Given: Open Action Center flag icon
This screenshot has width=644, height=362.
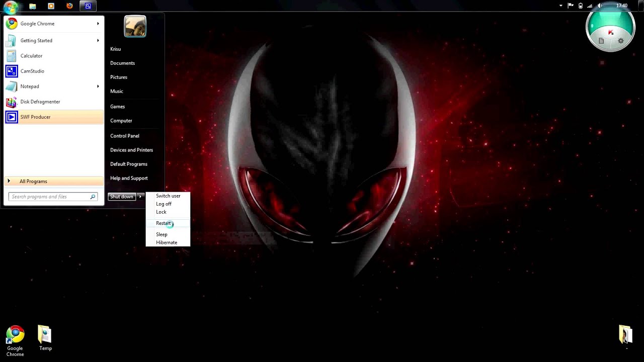Looking at the screenshot, I should 571,6.
